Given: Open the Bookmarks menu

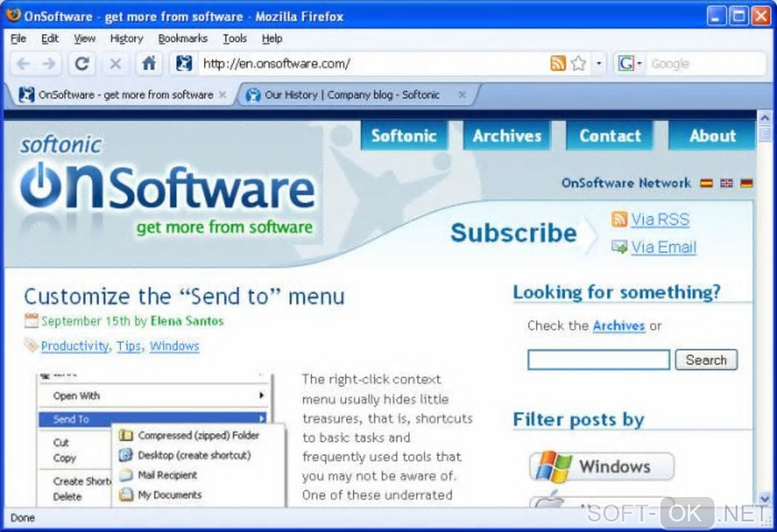Looking at the screenshot, I should [182, 39].
